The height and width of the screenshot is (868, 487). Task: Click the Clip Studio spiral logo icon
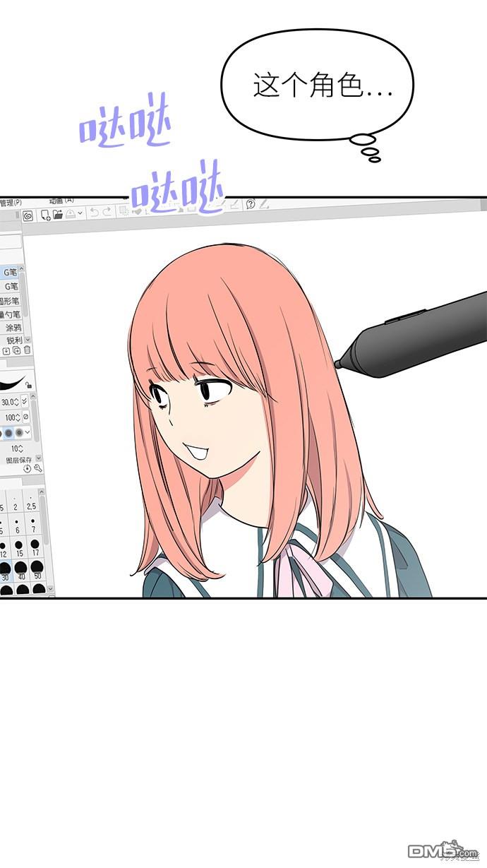28,216
